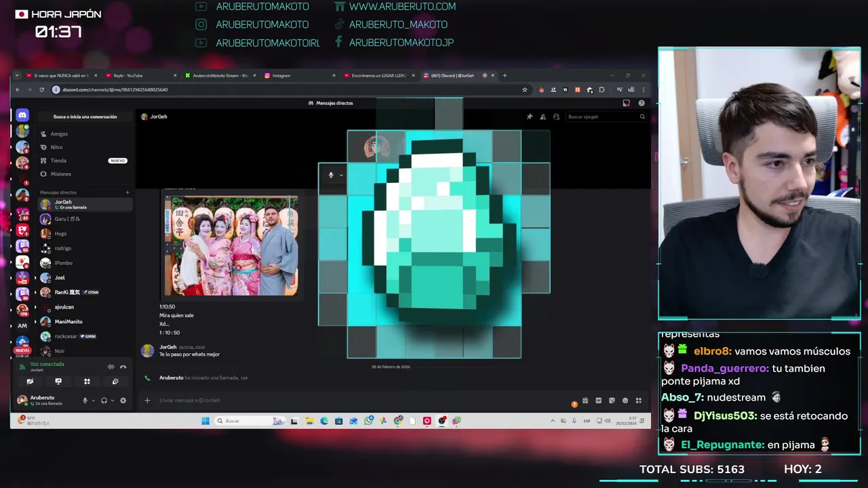The image size is (868, 488).
Task: Open the browser tab search dropdown
Action: click(x=18, y=75)
